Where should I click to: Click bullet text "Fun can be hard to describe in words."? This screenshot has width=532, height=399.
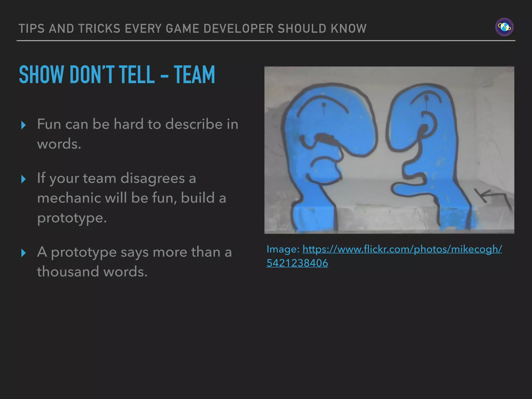138,134
